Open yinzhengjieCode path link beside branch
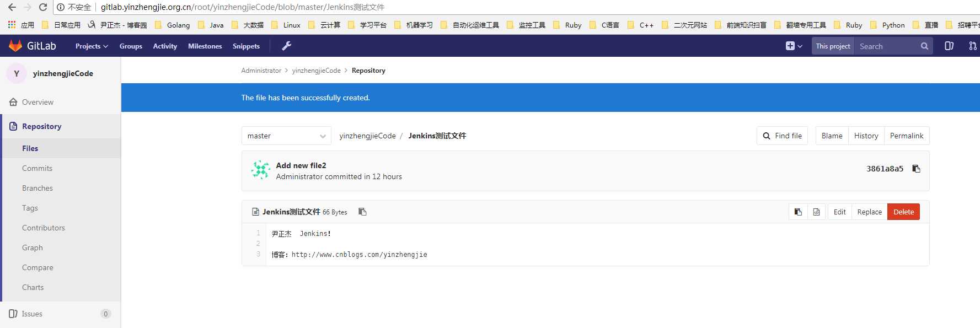Image resolution: width=980 pixels, height=328 pixels. [367, 136]
